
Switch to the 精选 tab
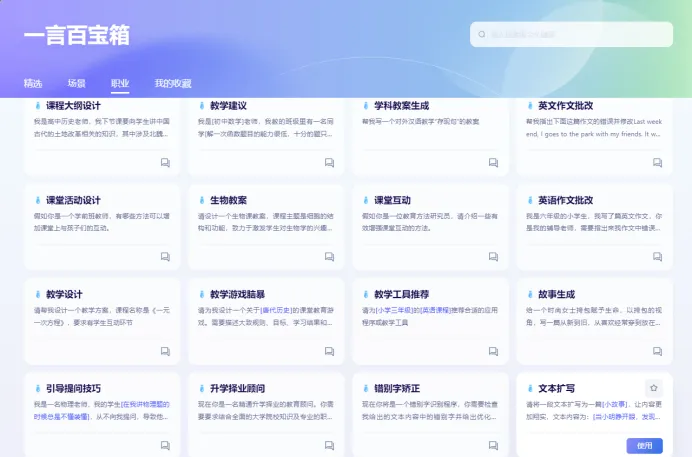pyautogui.click(x=33, y=83)
